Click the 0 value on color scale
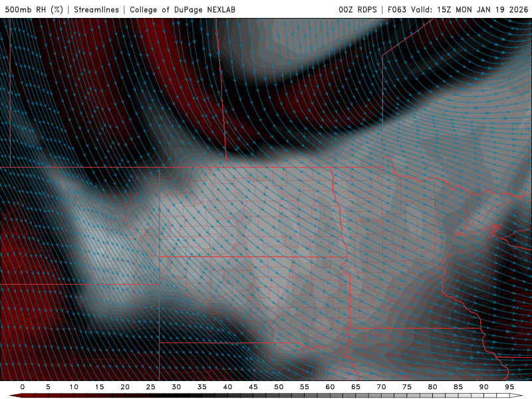Viewport: 532px width, 399px height. click(x=23, y=387)
